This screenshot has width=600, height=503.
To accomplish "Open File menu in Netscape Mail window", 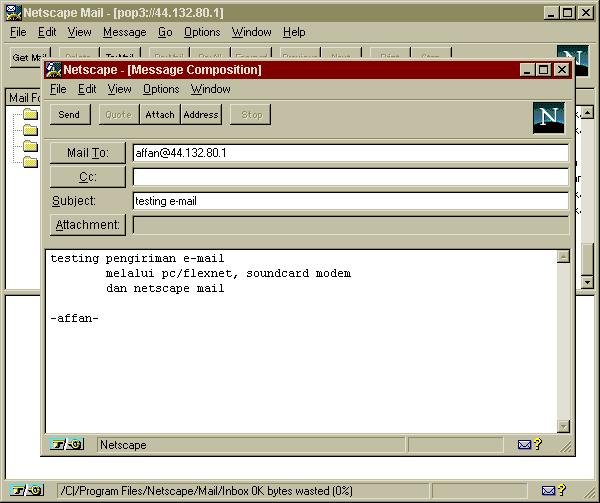I will point(18,32).
